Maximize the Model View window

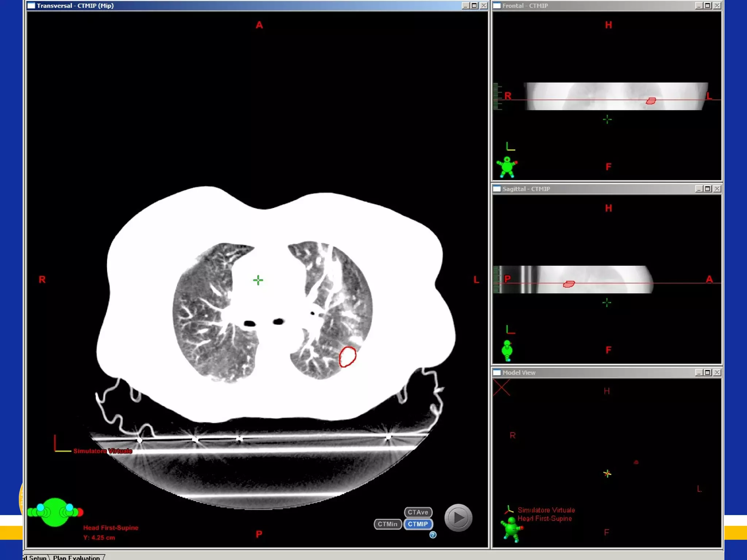pos(708,372)
